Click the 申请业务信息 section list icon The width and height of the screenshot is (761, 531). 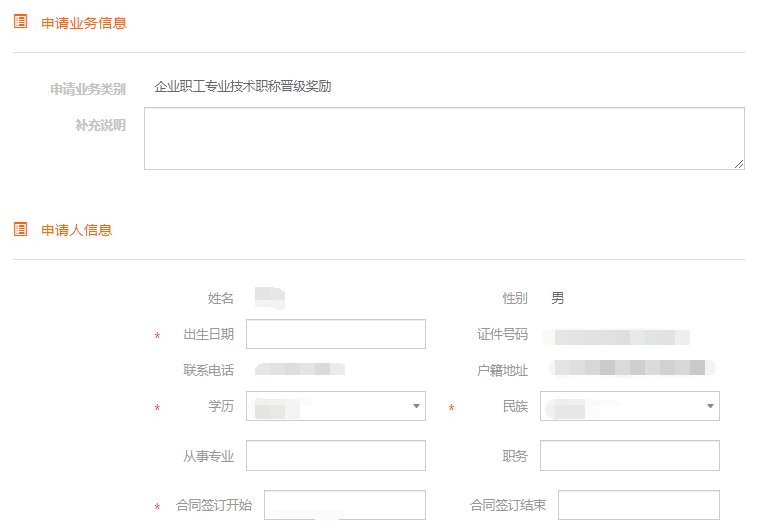pos(20,22)
